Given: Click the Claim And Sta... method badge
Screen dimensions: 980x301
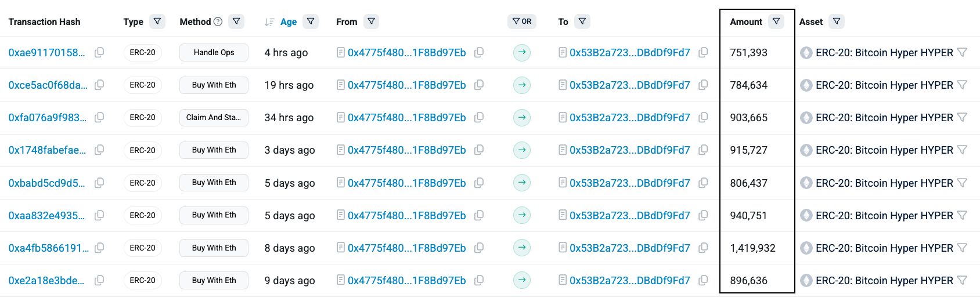Looking at the screenshot, I should [214, 118].
